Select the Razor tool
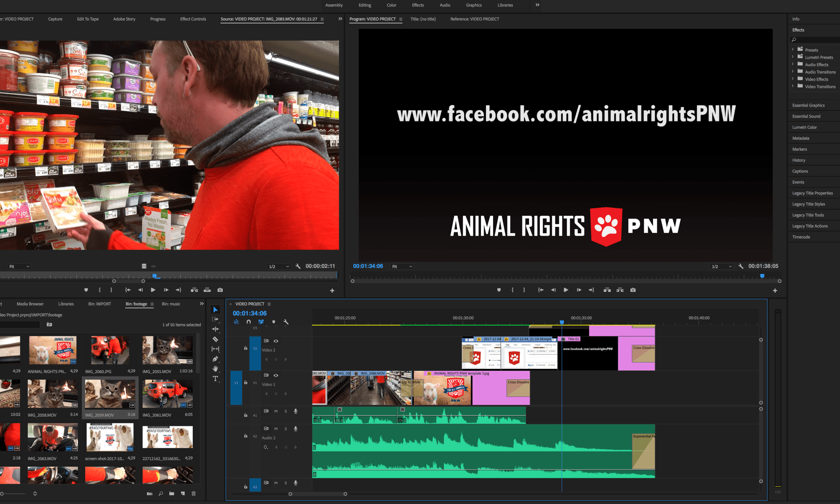The width and height of the screenshot is (840, 504). (215, 339)
